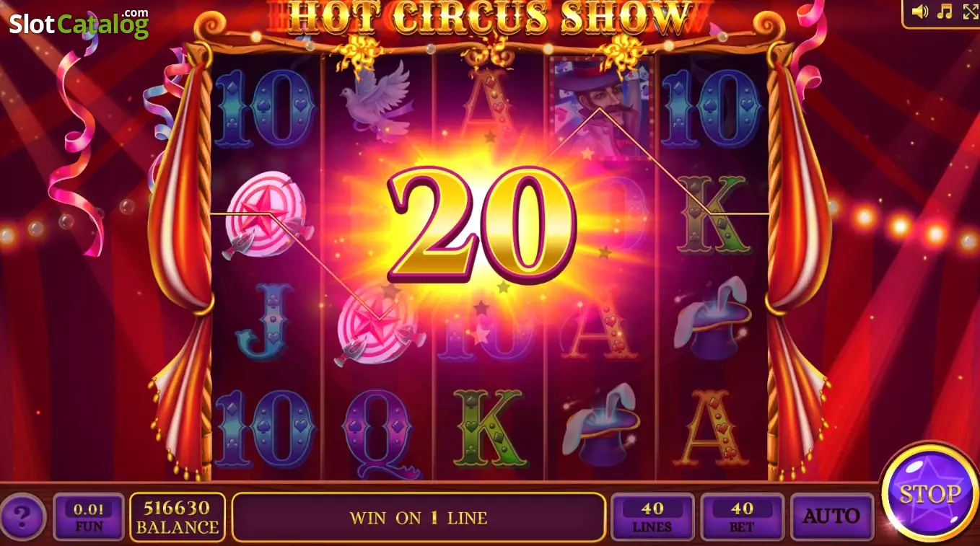Click the 516630 BALANCE display
Screen dimensions: 980x546
coord(178,516)
